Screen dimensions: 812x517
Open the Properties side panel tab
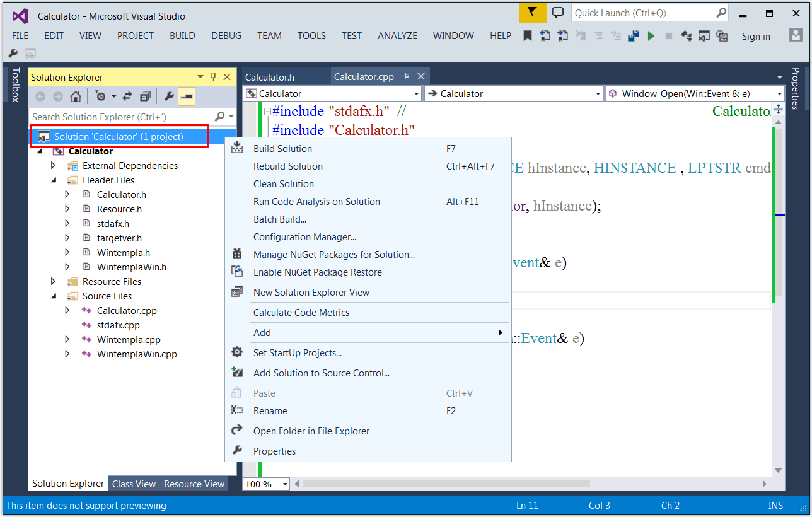click(796, 88)
